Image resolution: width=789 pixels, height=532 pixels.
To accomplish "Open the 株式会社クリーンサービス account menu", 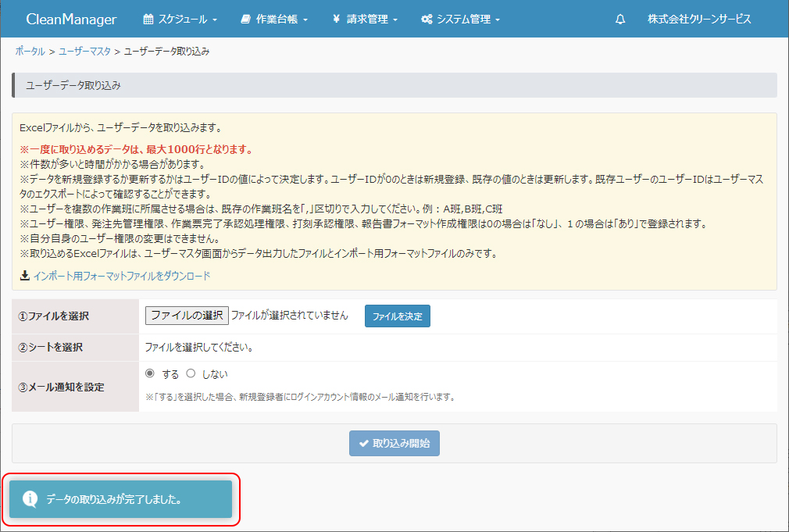I will point(699,20).
